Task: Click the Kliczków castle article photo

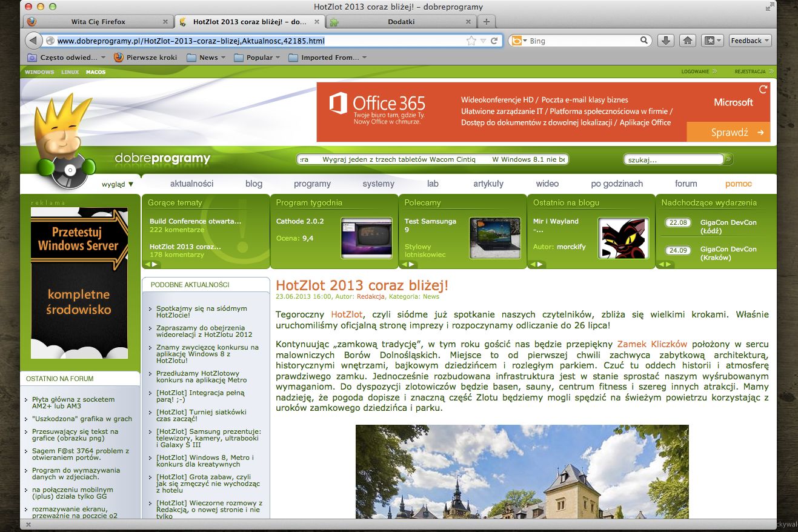Action: pos(522,471)
